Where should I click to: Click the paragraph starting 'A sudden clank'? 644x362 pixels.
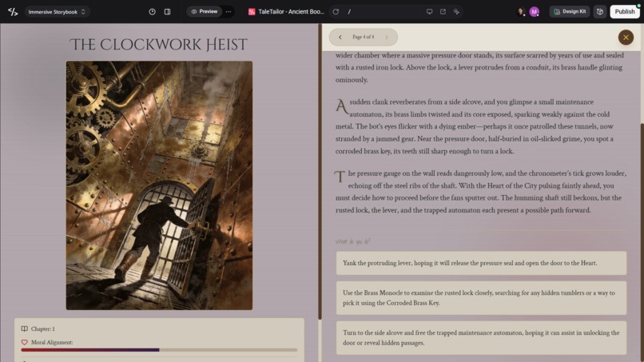coord(475,126)
